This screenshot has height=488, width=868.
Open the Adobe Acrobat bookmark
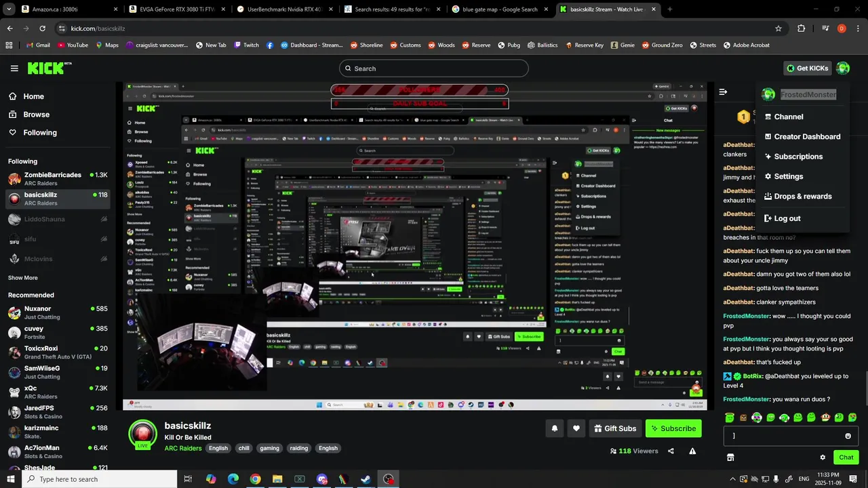747,45
